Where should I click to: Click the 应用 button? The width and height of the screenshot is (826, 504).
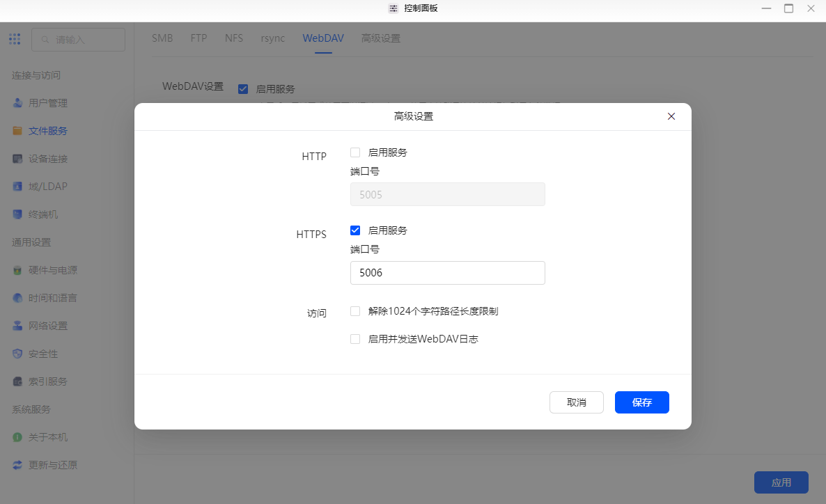781,482
